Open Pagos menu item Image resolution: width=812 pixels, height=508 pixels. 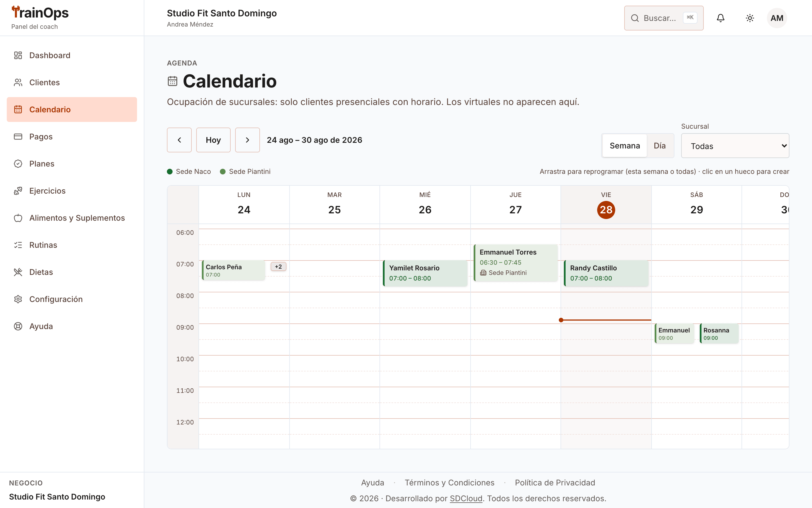(72, 137)
